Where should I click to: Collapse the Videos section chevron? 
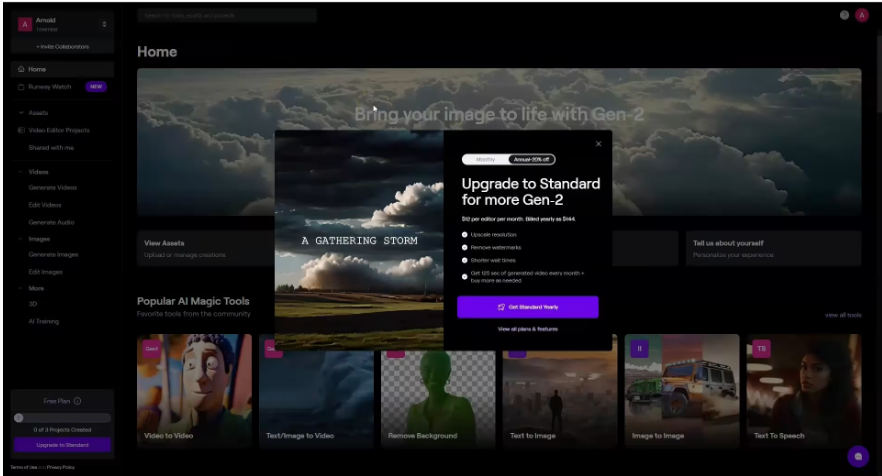21,172
